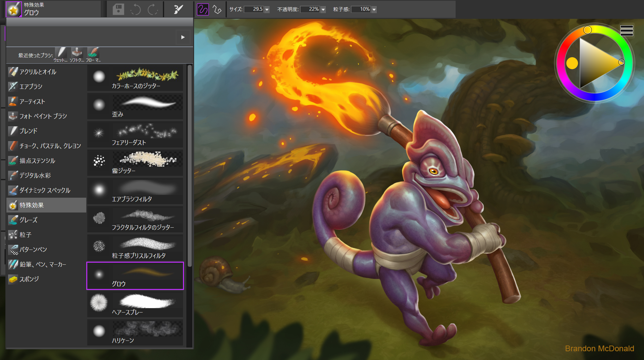Choose エアブラシフィルタ brush variant
644x360 pixels.
point(135,191)
